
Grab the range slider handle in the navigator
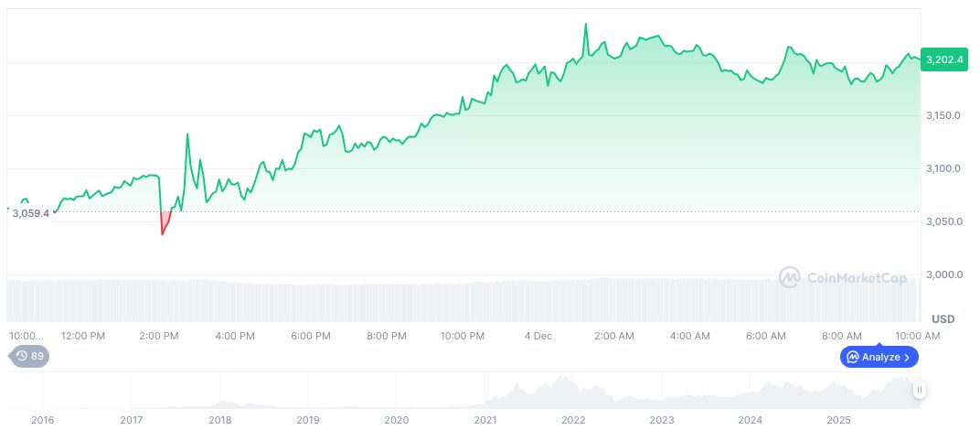[919, 390]
